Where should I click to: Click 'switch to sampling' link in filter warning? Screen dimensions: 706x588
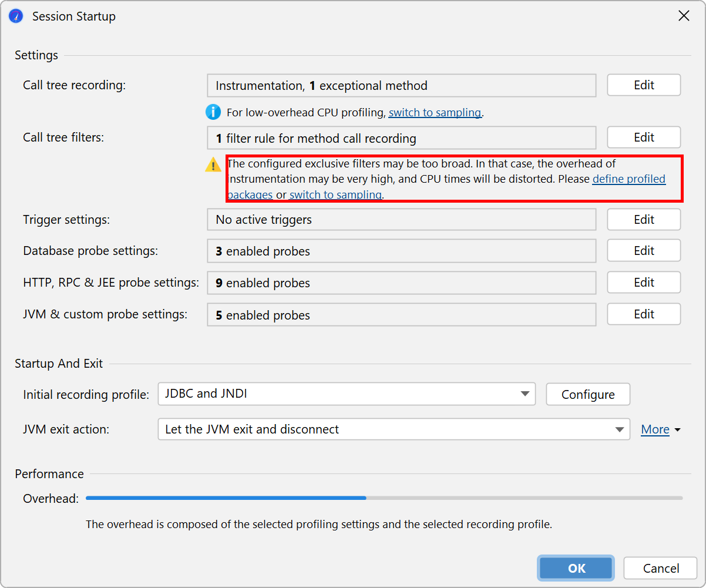pyautogui.click(x=335, y=194)
